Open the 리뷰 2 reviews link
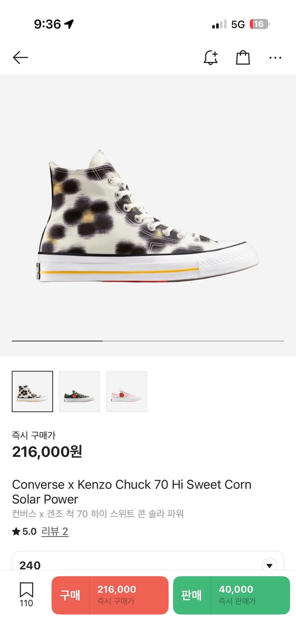296x644 pixels. 55,532
